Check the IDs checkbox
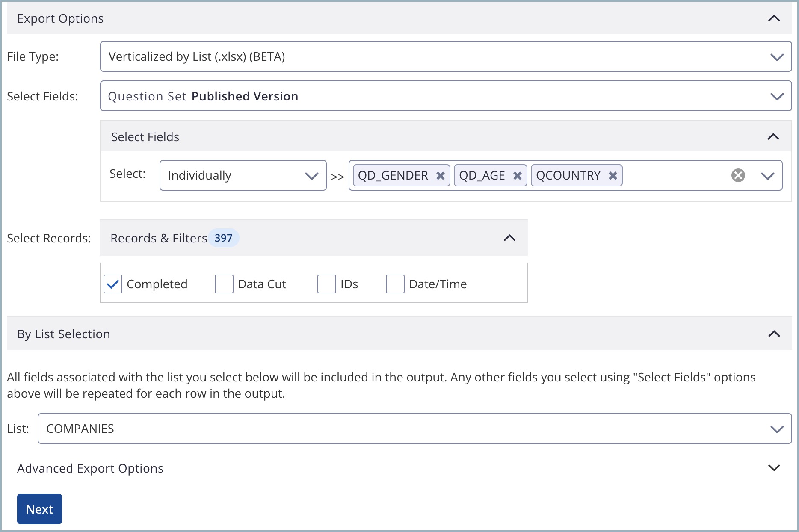Screen dimensions: 799x532 [326, 284]
